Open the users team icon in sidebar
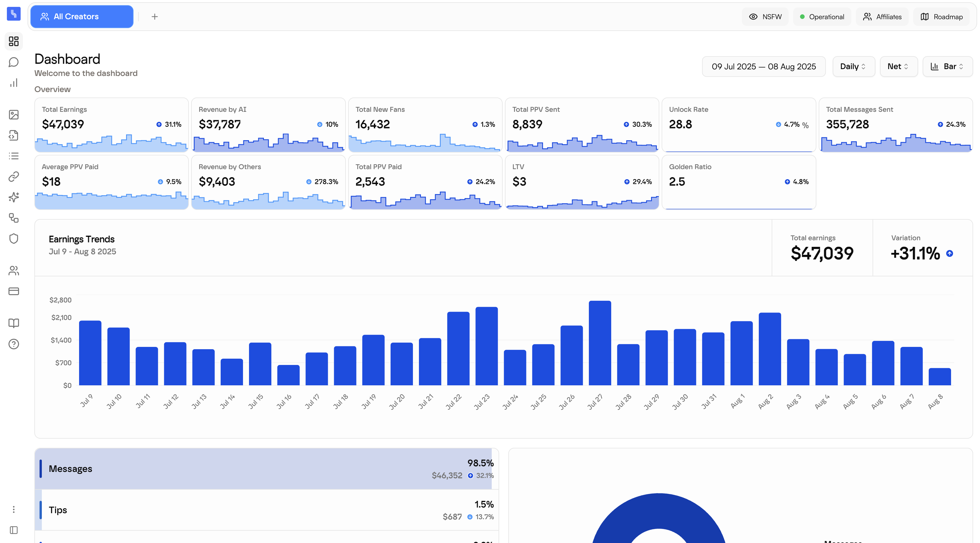 click(14, 271)
